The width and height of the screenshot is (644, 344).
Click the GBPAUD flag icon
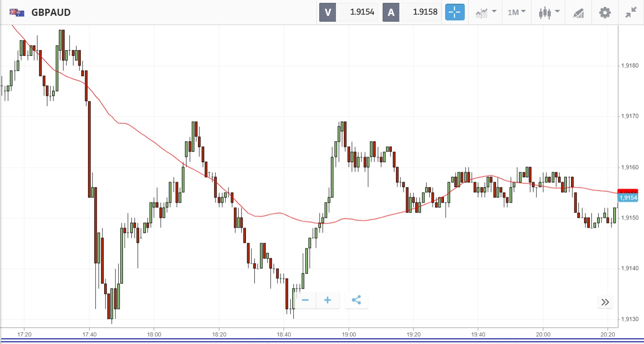click(x=17, y=12)
